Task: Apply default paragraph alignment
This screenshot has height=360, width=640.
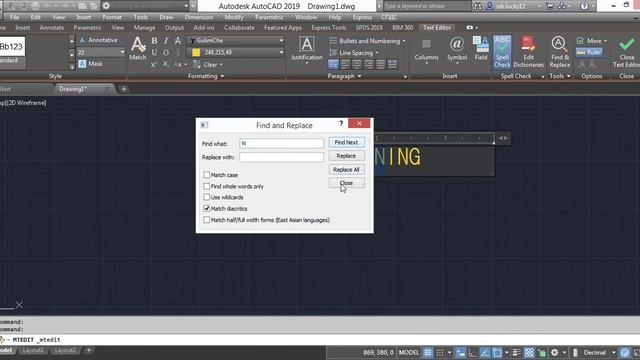Action: 333,64
